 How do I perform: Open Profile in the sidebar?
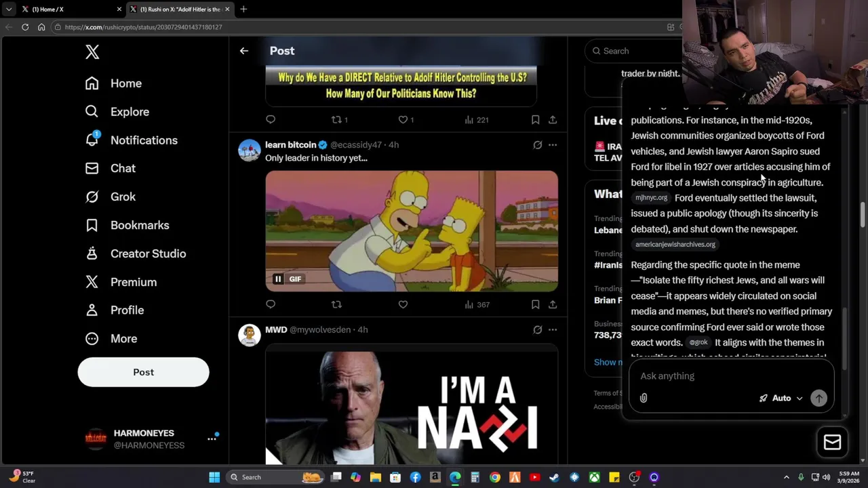tap(114, 310)
